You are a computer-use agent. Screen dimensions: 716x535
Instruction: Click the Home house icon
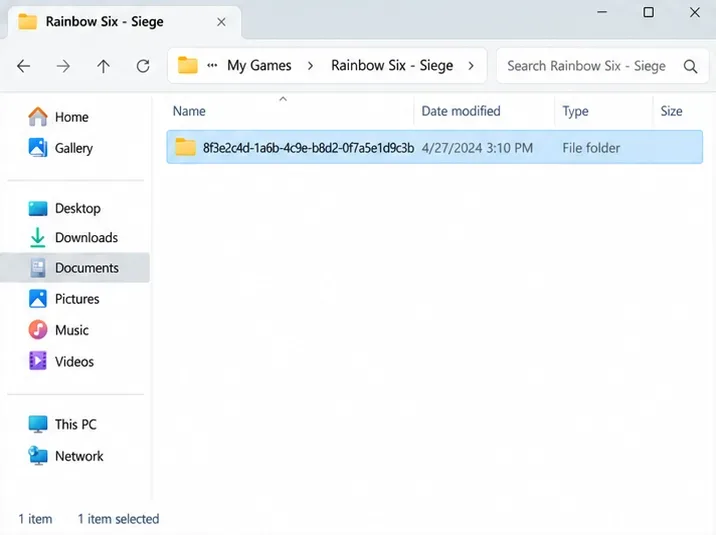pos(37,116)
